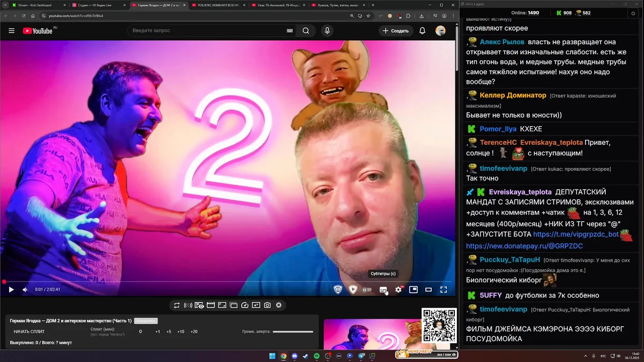Viewport: 644px width, 362px height.
Task: Add +10 minutes to split
Action: [x=181, y=331]
